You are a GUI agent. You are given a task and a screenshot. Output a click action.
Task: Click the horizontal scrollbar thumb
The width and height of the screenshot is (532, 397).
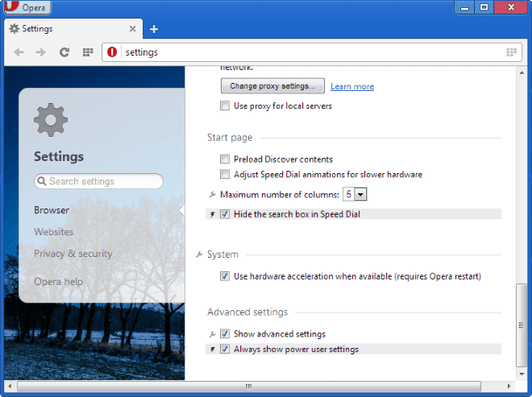[x=249, y=387]
